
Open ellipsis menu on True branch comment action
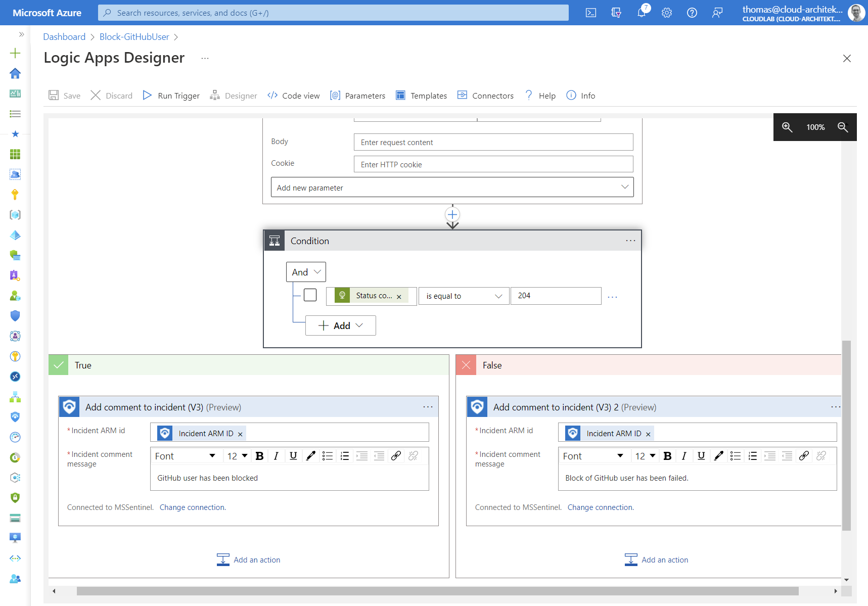click(x=428, y=407)
